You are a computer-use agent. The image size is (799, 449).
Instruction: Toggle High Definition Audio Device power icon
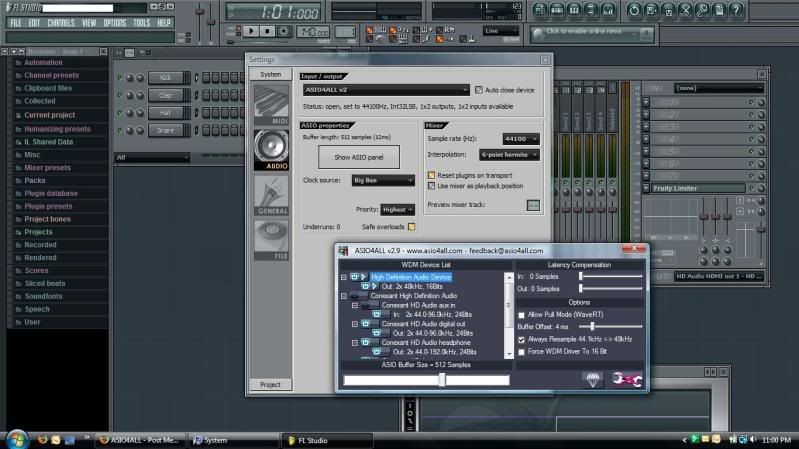point(354,277)
